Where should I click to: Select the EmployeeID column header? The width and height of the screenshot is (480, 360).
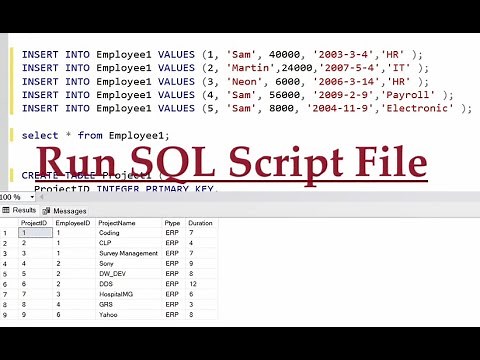[x=74, y=223]
